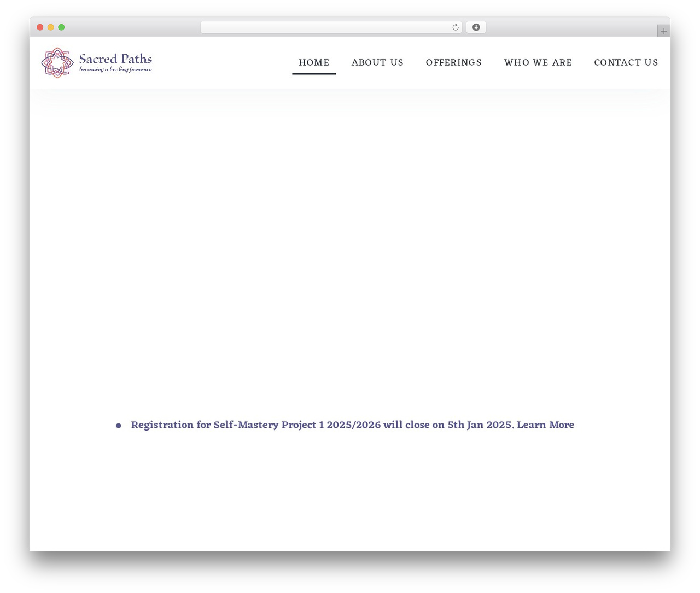Focus the browser address bar
The image size is (700, 593).
[x=331, y=27]
